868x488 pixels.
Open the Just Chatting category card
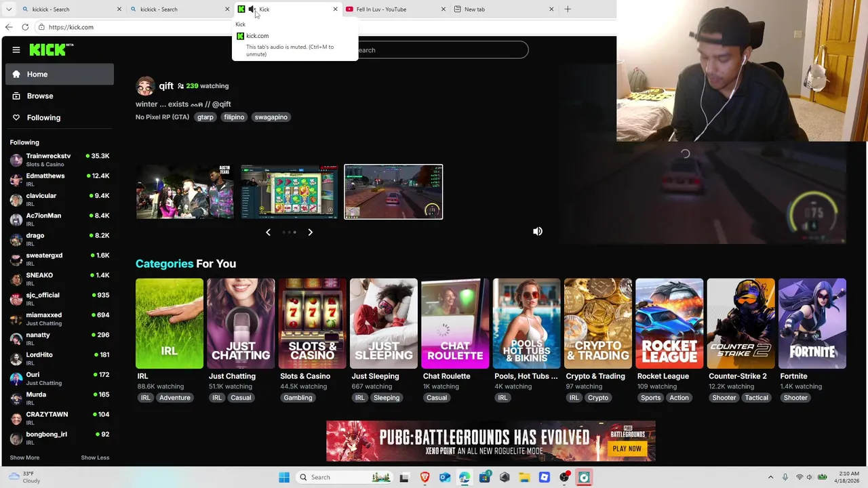[x=241, y=323]
